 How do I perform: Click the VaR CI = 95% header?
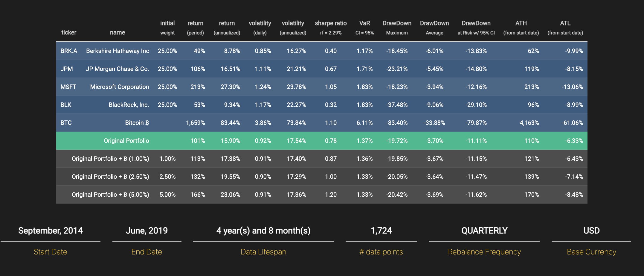tap(364, 28)
